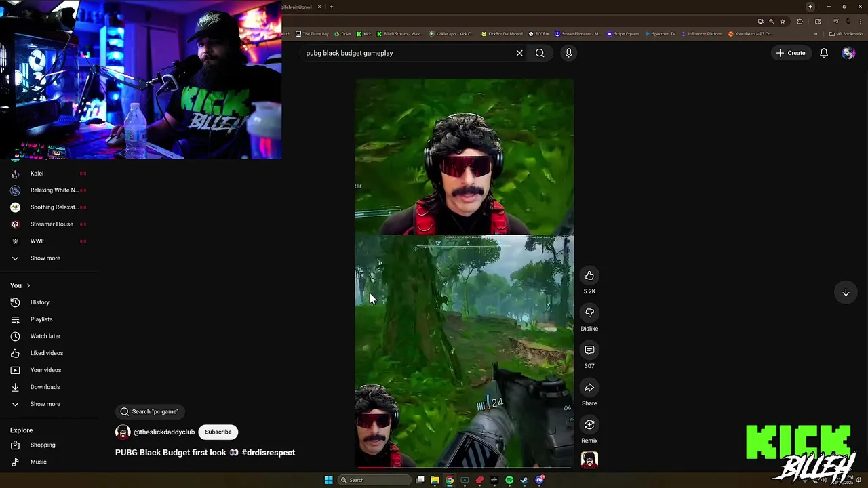Bookmark this page with star icon
The height and width of the screenshot is (488, 868).
(x=783, y=21)
